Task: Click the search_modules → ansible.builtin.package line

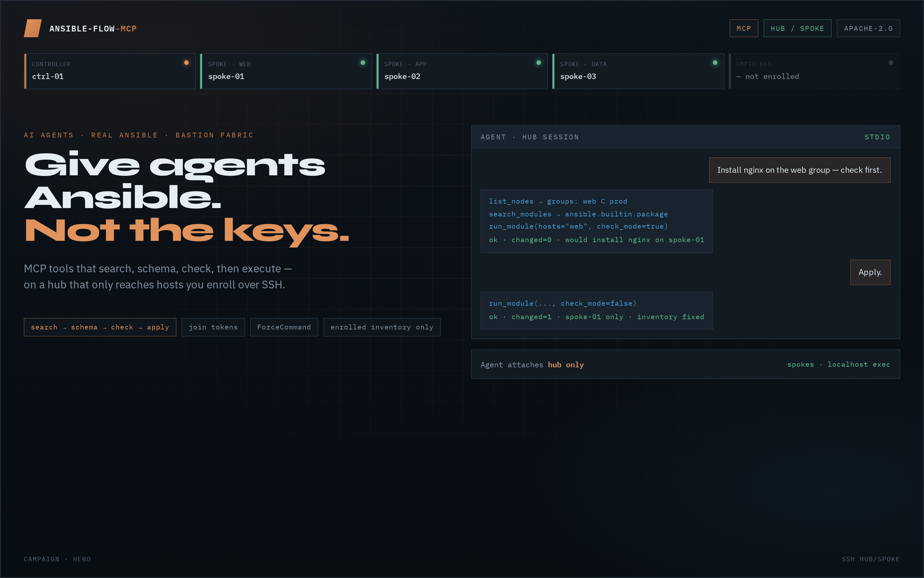Action: click(578, 214)
